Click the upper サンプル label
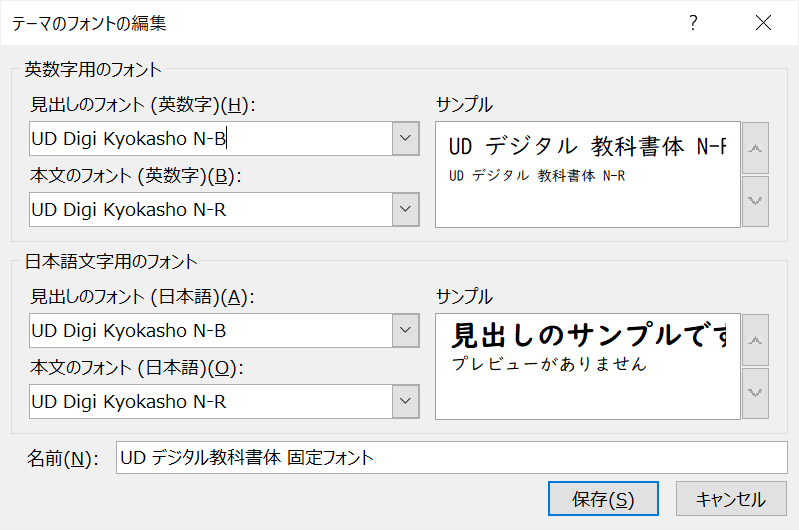Viewport: 799px width, 530px height. [464, 104]
